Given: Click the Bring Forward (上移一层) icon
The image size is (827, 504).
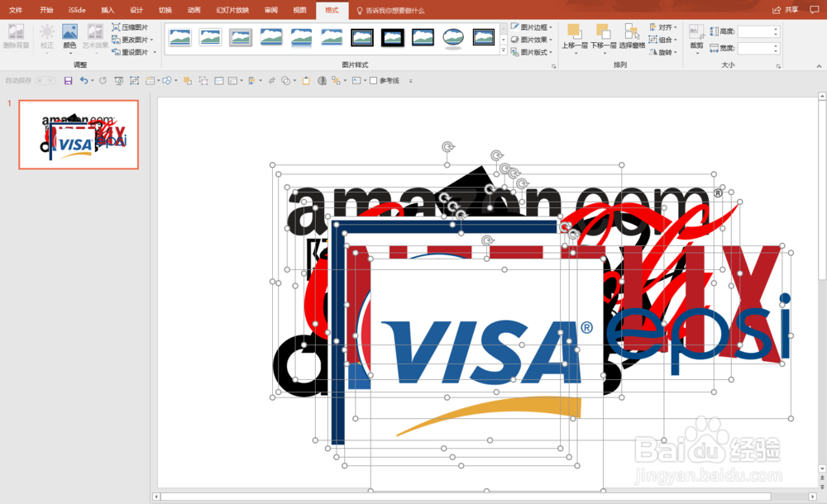Looking at the screenshot, I should pyautogui.click(x=575, y=31).
